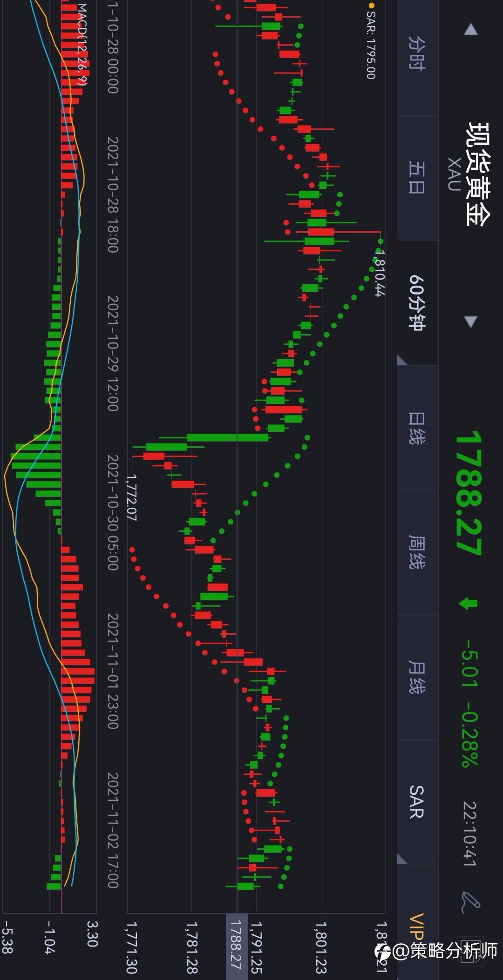Viewport: 503px width, 980px height.
Task: Click the 2021-11-02 17:00 date label
Action: pos(113,830)
